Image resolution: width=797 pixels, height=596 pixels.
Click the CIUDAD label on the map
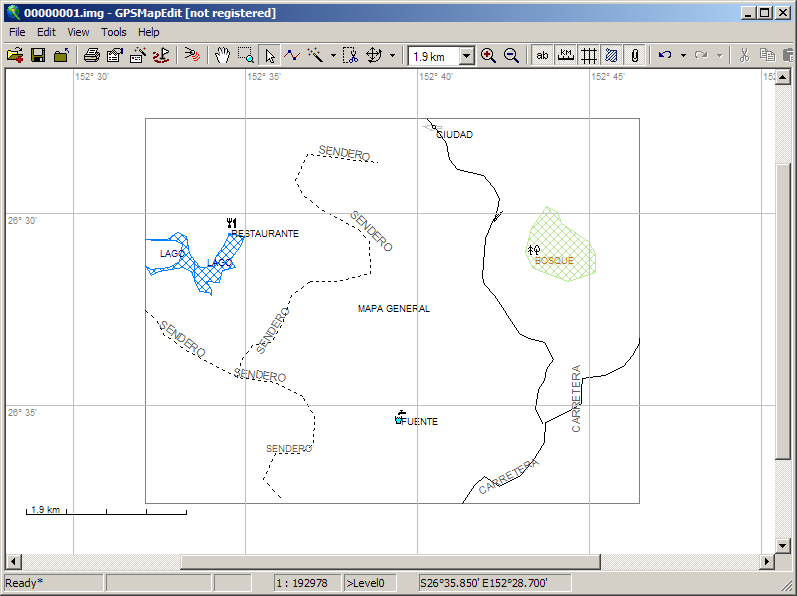click(x=455, y=135)
